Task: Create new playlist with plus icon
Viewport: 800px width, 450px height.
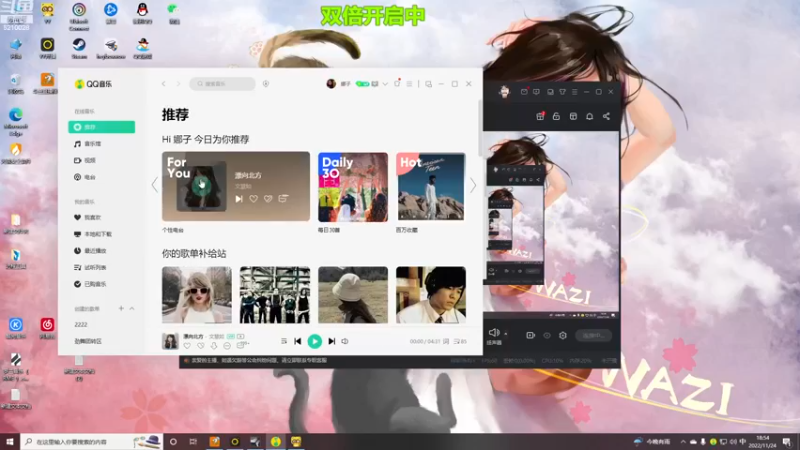Action: 121,308
